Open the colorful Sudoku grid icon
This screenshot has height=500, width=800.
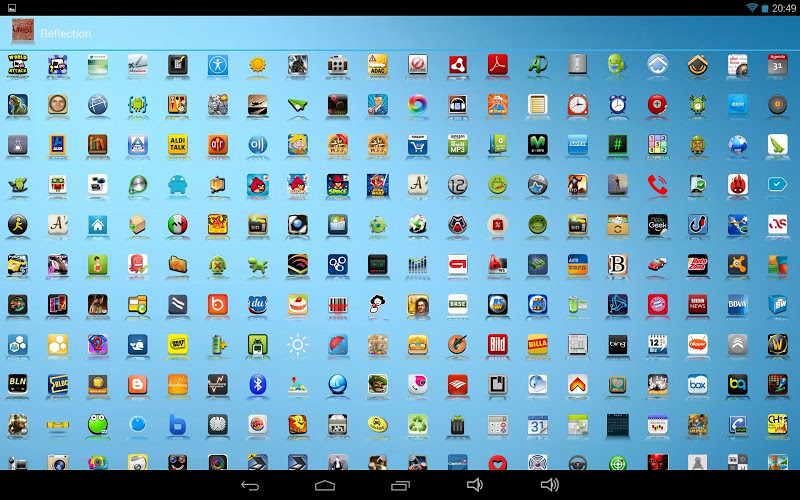pyautogui.click(x=657, y=145)
